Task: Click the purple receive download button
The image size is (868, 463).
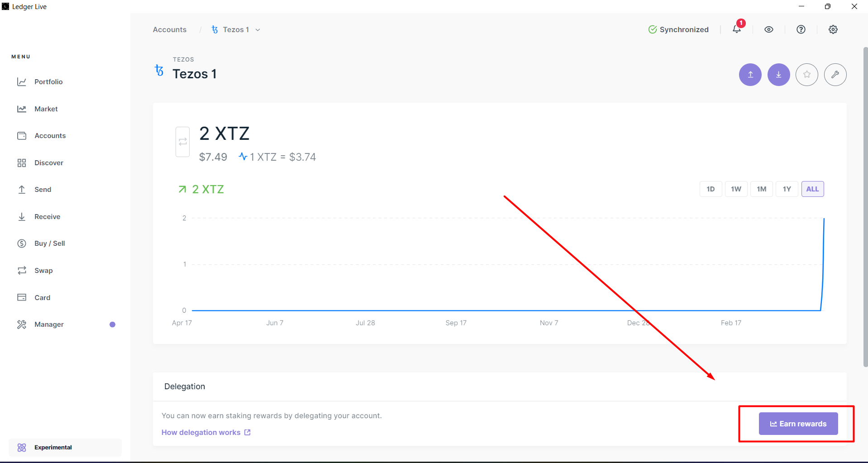Action: coord(779,75)
